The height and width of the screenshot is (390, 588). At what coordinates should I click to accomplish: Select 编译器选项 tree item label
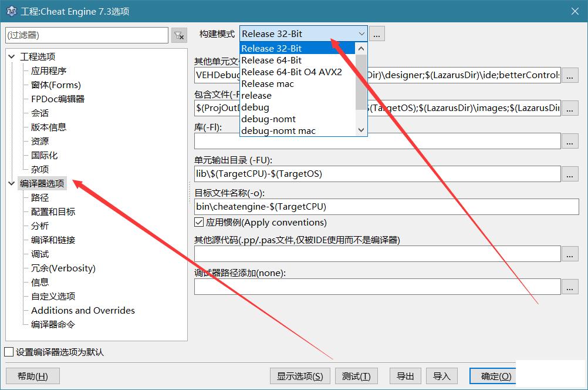pos(42,184)
